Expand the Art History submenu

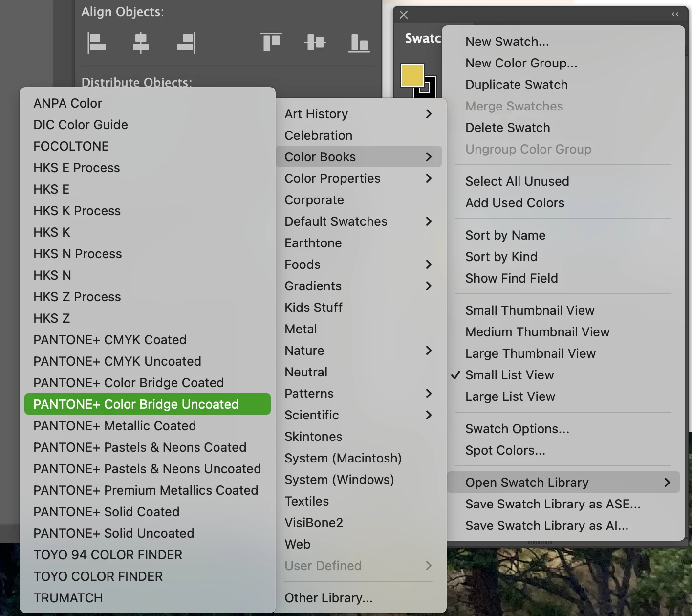coord(359,114)
